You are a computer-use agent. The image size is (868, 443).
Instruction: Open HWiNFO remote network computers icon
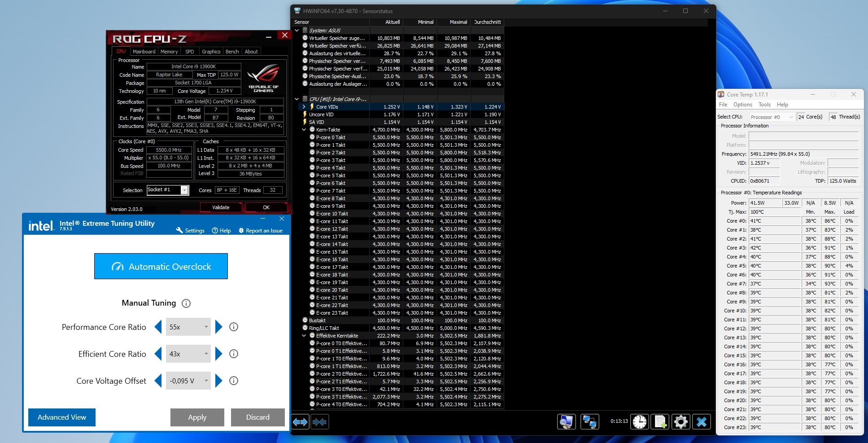click(589, 422)
